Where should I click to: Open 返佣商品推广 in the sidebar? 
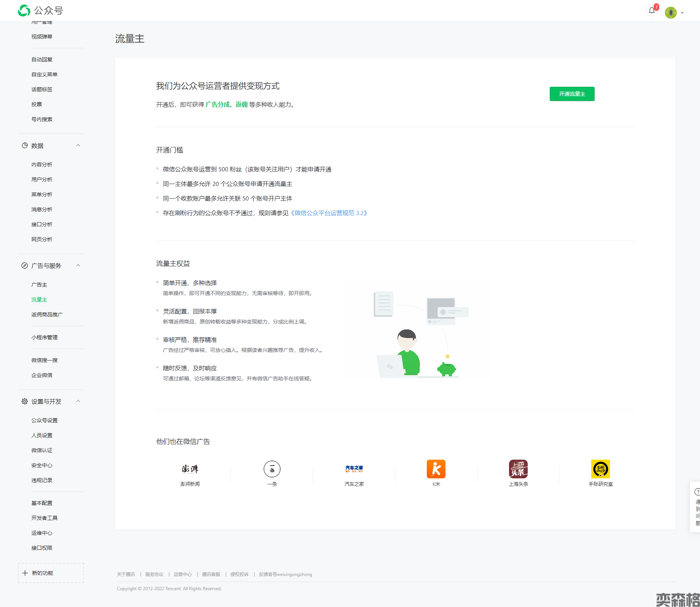point(47,315)
